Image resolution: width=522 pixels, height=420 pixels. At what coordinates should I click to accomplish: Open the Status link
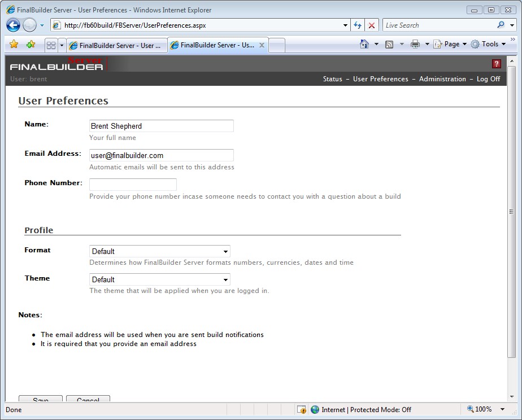tap(333, 79)
